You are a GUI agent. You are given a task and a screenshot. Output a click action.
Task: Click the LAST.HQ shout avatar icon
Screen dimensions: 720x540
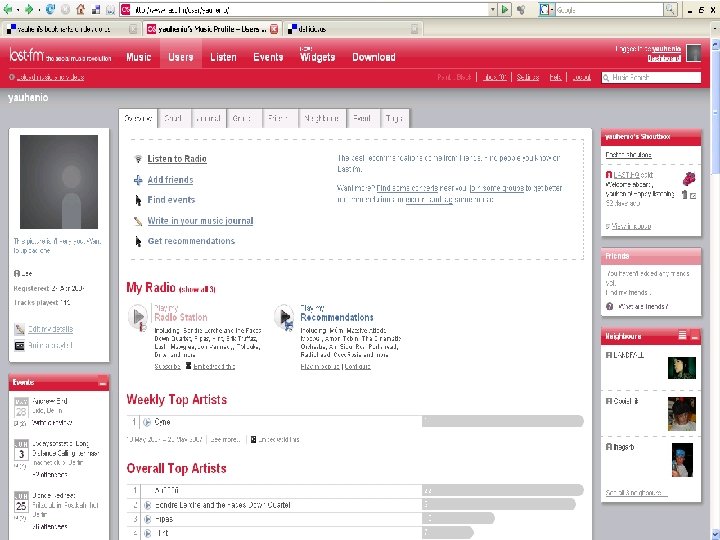[x=689, y=178]
